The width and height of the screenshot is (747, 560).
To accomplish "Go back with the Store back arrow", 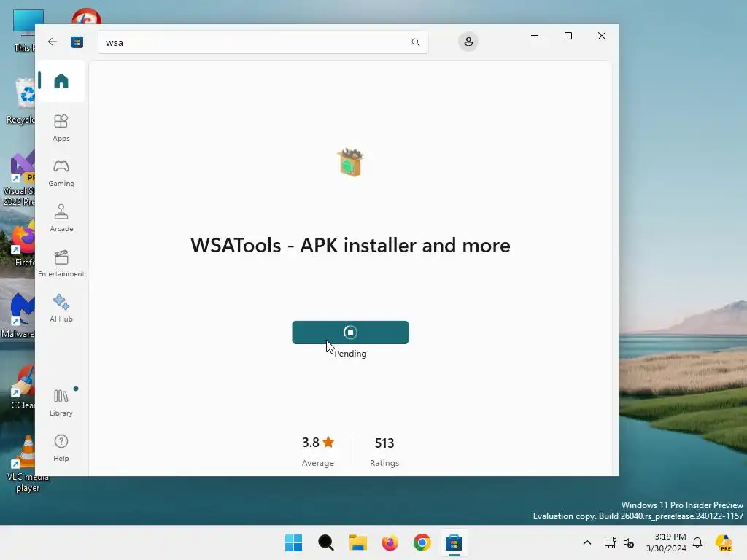I will coord(53,42).
